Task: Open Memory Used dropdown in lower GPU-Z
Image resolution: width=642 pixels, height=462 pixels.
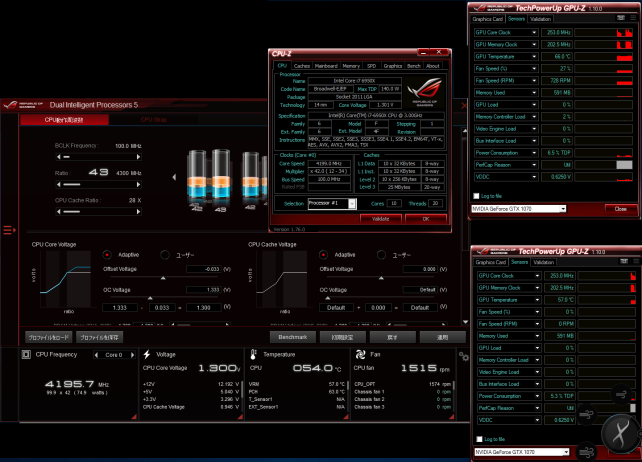Action: (537, 336)
